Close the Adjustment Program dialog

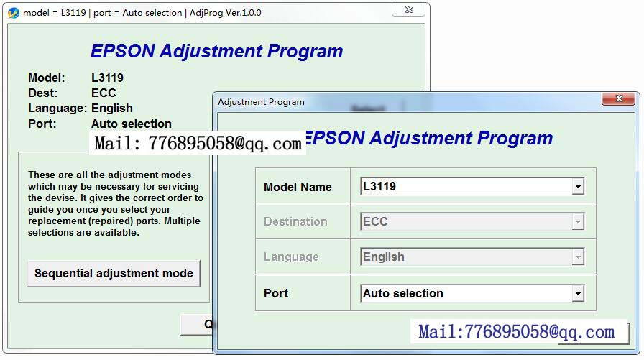pos(617,99)
